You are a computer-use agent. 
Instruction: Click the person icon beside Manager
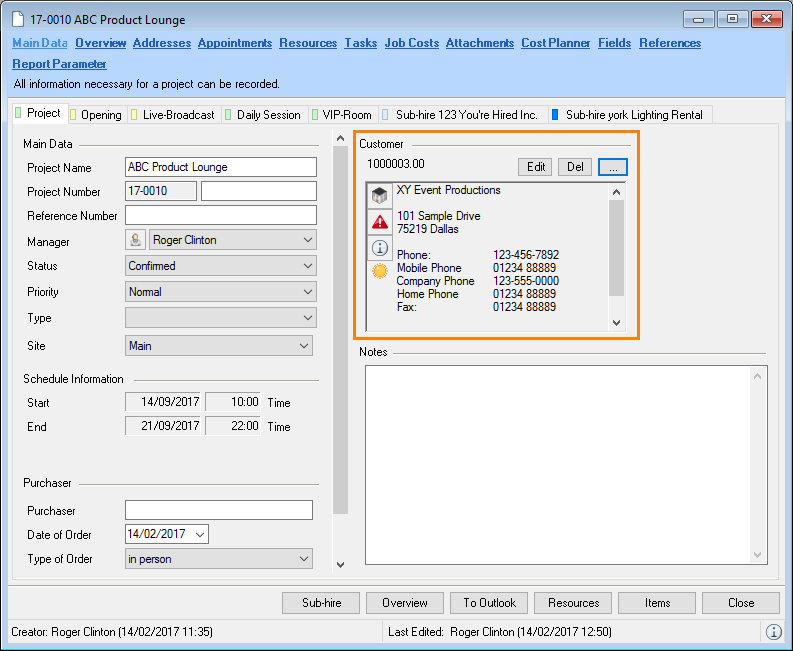[136, 240]
